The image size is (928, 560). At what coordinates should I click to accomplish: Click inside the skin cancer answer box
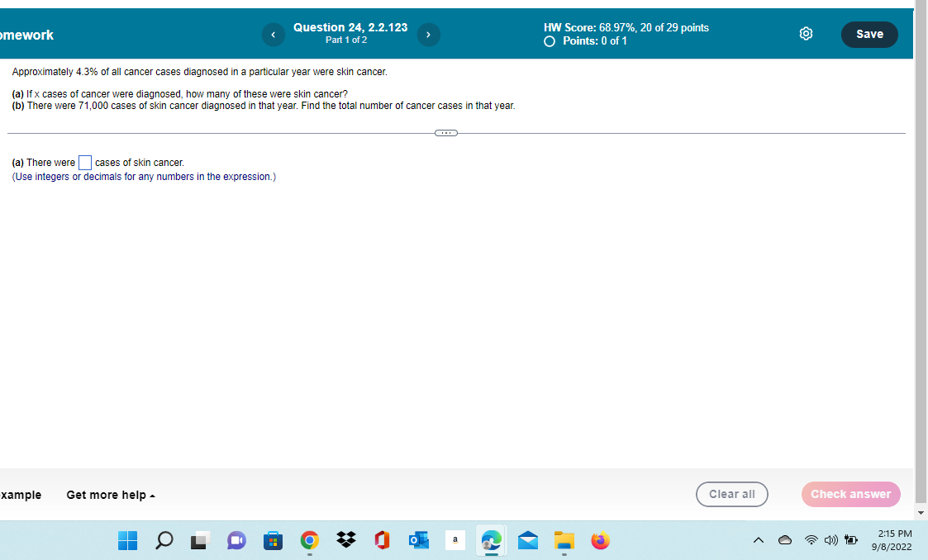pos(83,162)
